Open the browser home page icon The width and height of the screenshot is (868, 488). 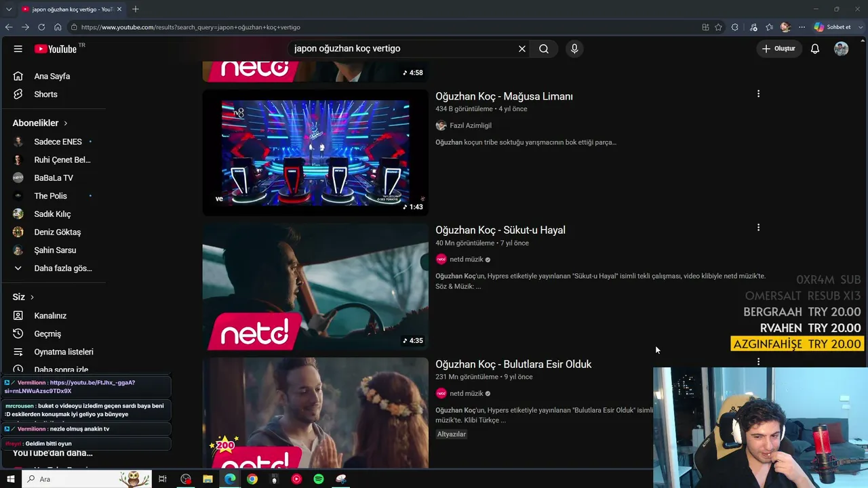click(58, 27)
